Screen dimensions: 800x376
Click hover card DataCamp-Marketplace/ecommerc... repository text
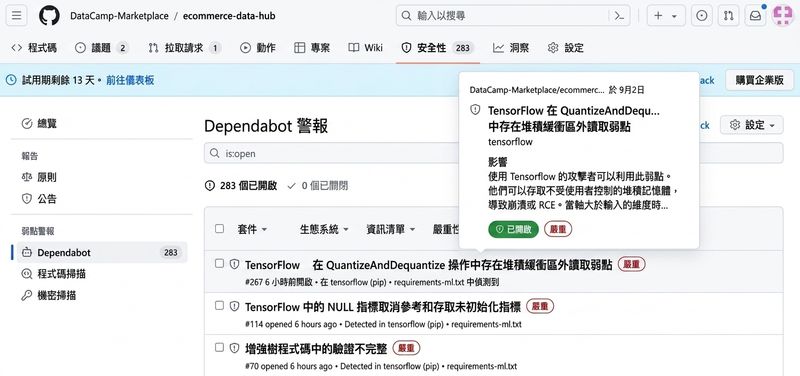coord(537,90)
